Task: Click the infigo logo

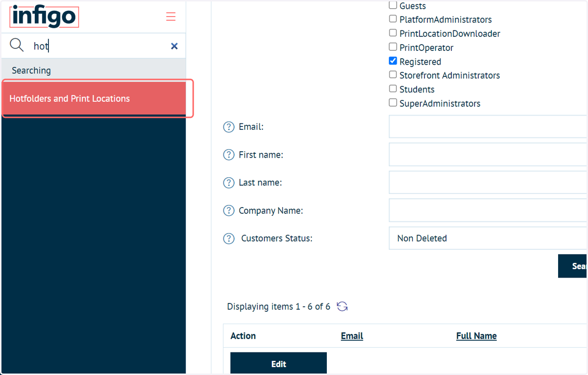Action: coord(44,17)
